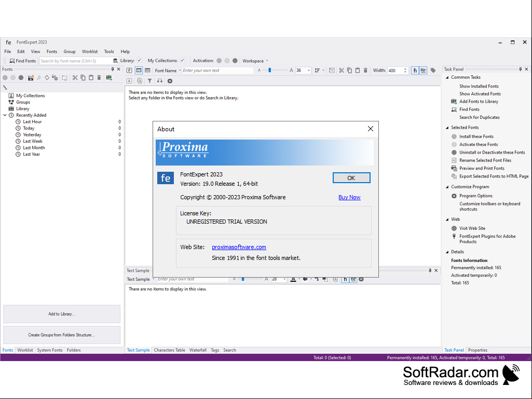
Task: Toggle the tiles view mode button
Action: tap(139, 70)
